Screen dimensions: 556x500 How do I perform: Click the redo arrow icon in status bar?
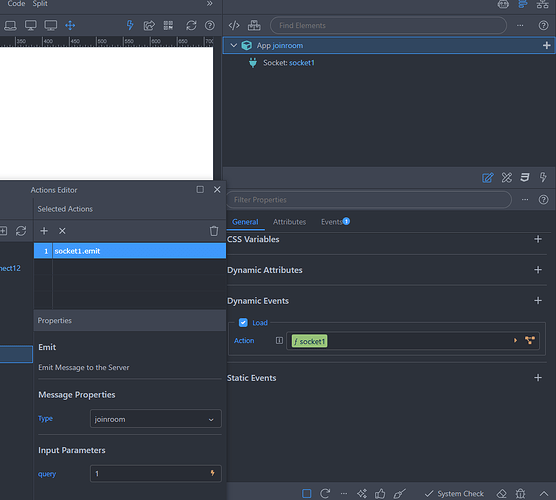[x=325, y=494]
